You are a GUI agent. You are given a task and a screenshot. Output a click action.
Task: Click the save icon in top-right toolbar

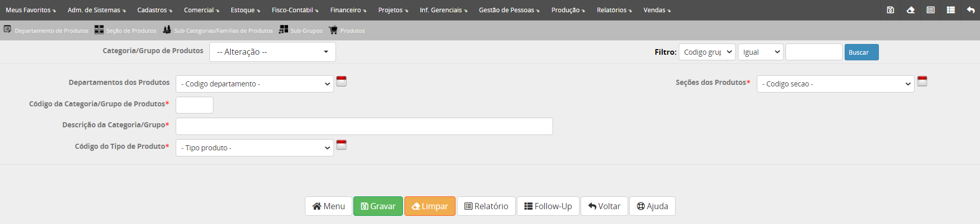pos(890,10)
